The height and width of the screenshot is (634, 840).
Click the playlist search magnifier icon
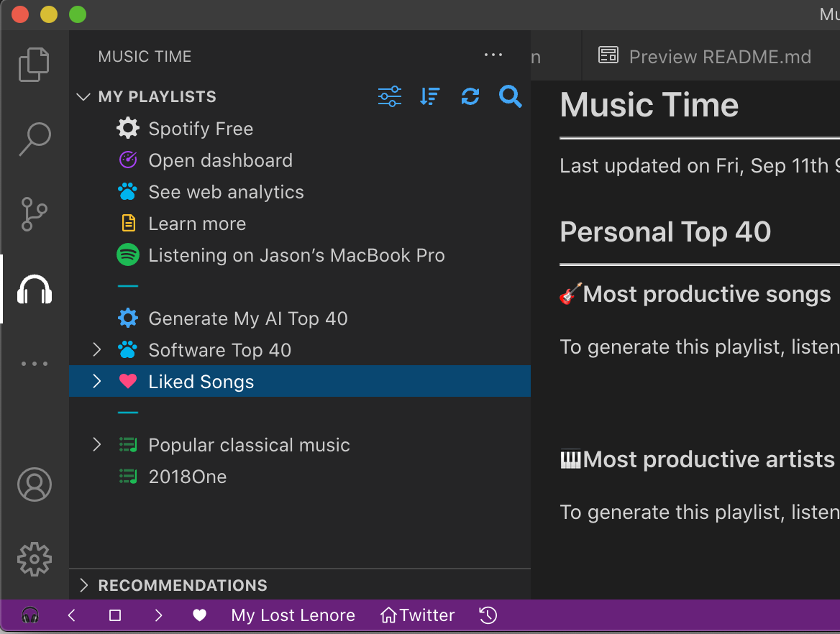(x=510, y=96)
